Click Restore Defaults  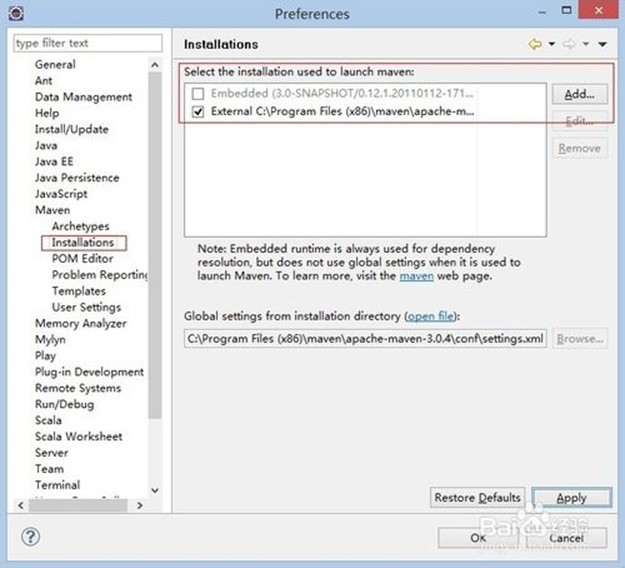(477, 497)
